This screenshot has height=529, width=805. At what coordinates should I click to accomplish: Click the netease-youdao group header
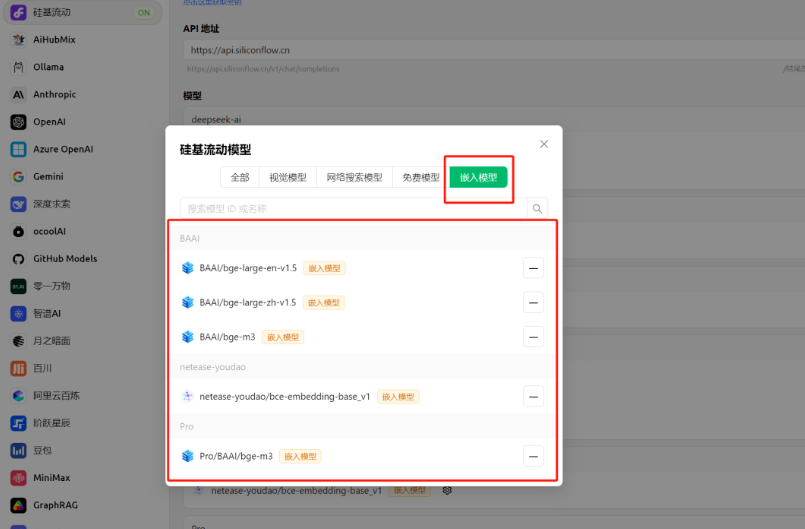[363, 367]
